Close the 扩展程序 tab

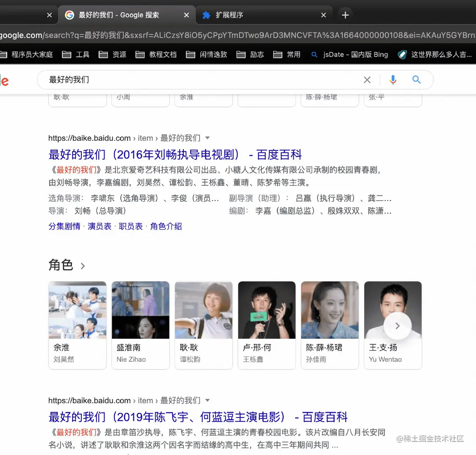pyautogui.click(x=324, y=15)
